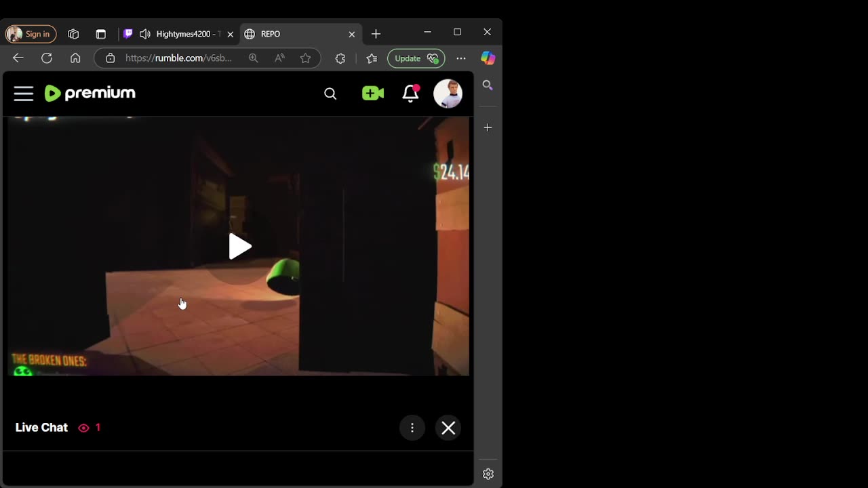868x488 pixels.
Task: Close the Live Chat panel
Action: pos(448,428)
